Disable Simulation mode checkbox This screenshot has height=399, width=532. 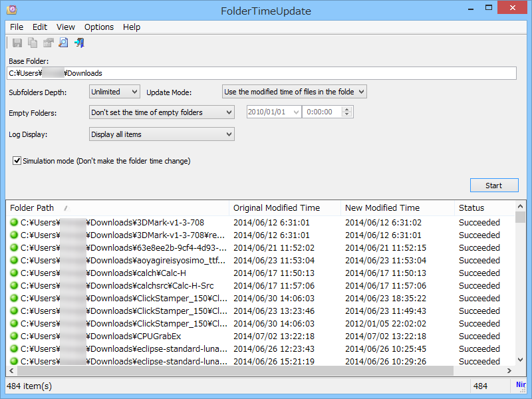17,160
